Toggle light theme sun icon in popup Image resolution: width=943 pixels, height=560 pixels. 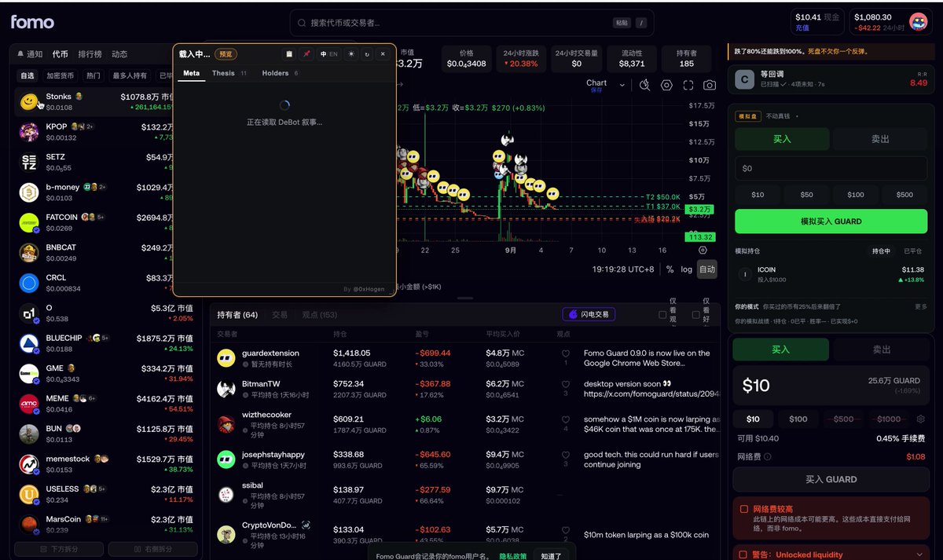click(350, 54)
